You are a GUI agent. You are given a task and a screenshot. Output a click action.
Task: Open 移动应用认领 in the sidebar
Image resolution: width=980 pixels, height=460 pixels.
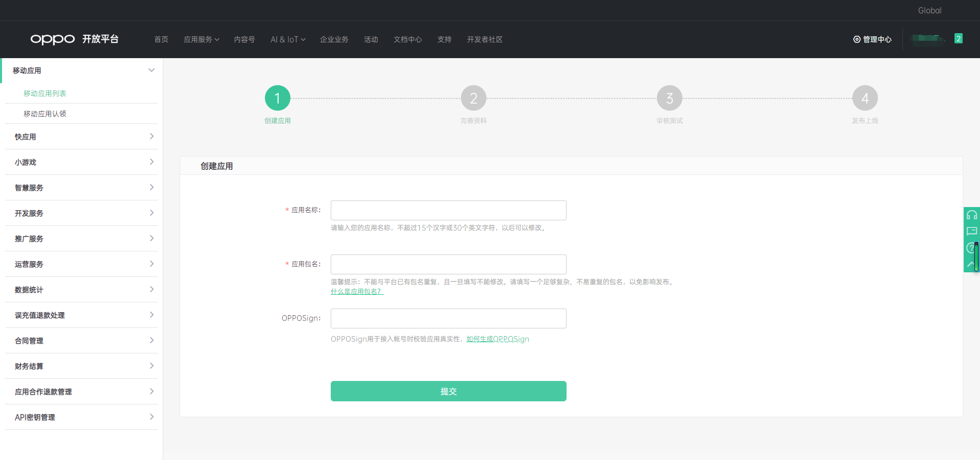pos(45,114)
